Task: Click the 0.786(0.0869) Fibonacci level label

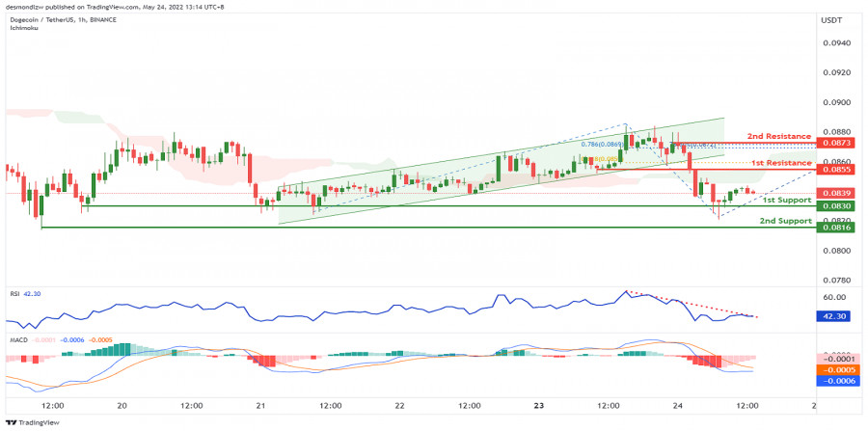Action: (602, 144)
